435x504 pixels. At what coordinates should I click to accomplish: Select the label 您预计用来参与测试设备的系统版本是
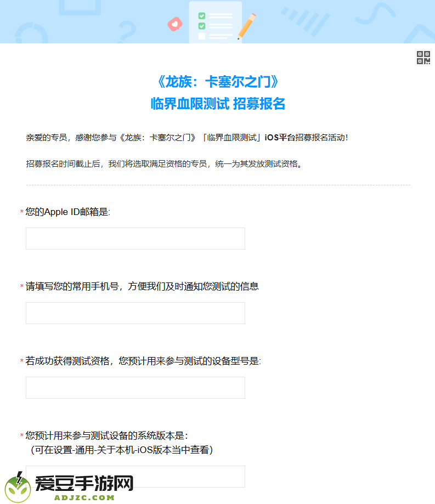106,435
